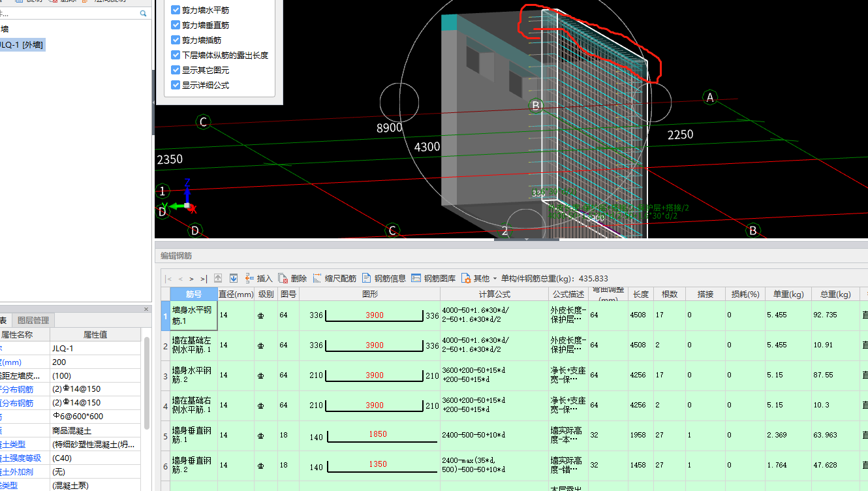This screenshot has height=491, width=868.
Task: Select rebar row 1 墙身水平钢筋.1
Action: pos(193,315)
